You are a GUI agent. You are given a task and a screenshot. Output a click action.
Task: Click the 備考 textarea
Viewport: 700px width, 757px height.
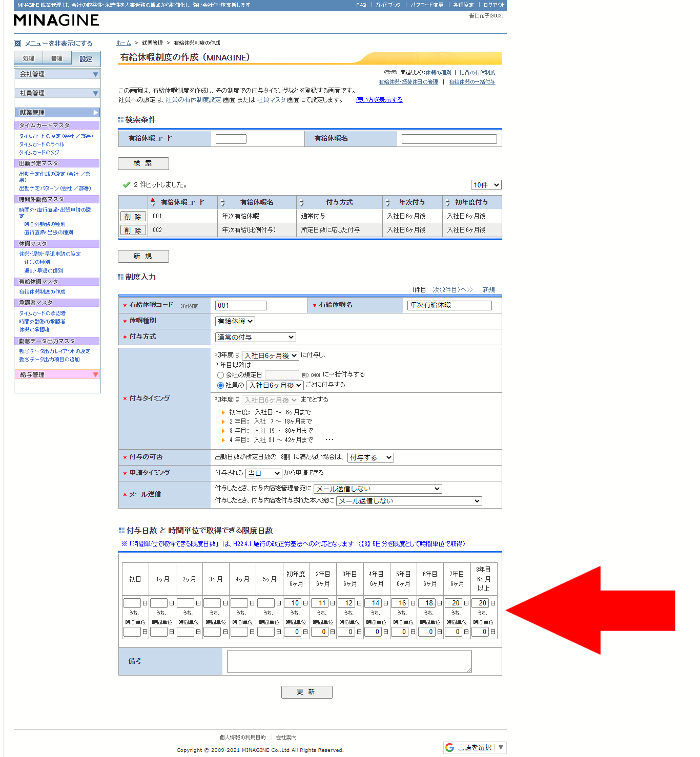pos(349,661)
